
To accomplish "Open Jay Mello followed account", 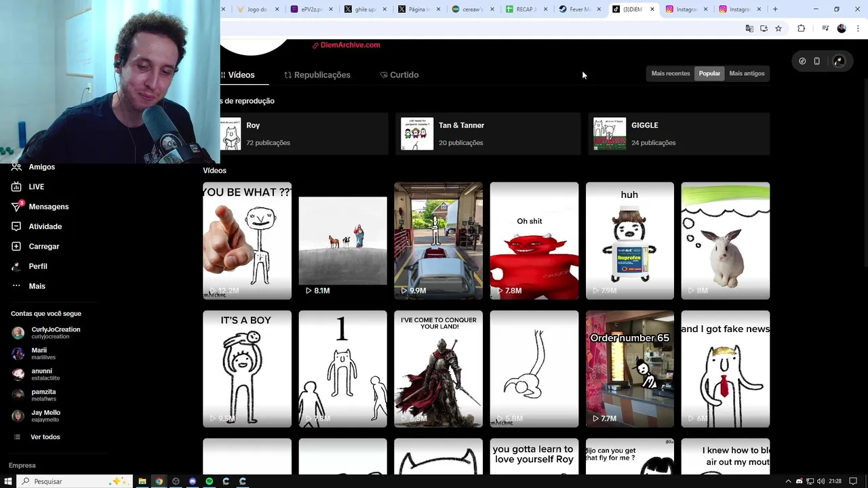I will point(37,415).
